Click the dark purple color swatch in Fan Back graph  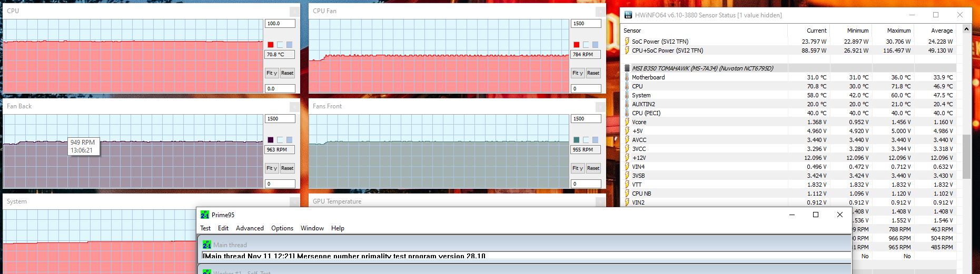pyautogui.click(x=271, y=140)
